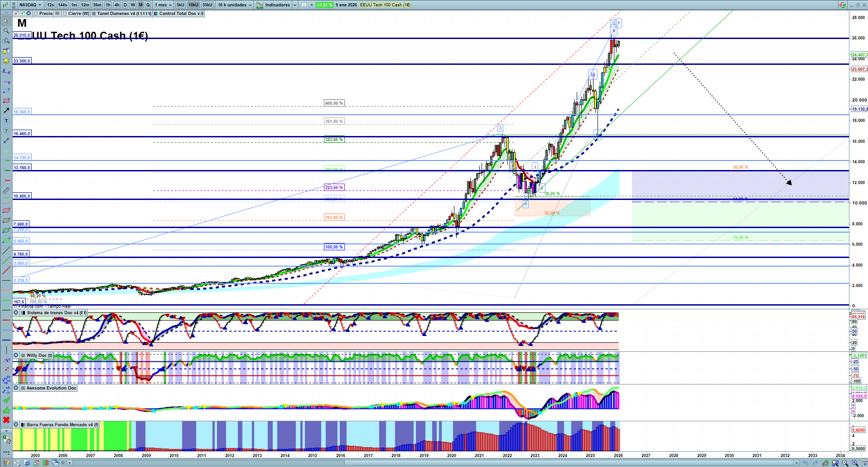Select the text box tool
Screen dimensions: 868x467
coord(6,121)
